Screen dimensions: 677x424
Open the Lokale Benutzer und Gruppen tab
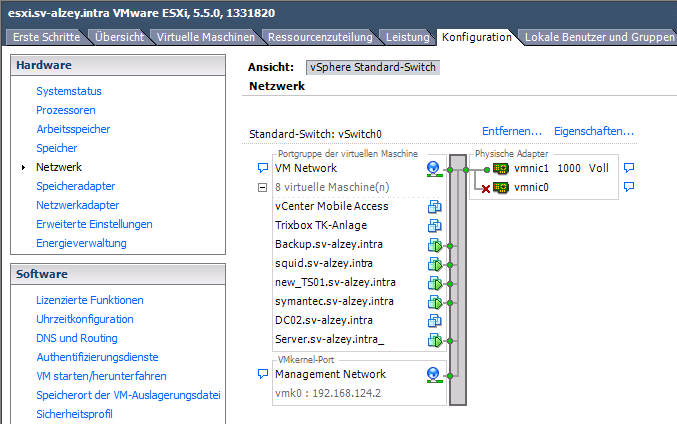(x=600, y=37)
